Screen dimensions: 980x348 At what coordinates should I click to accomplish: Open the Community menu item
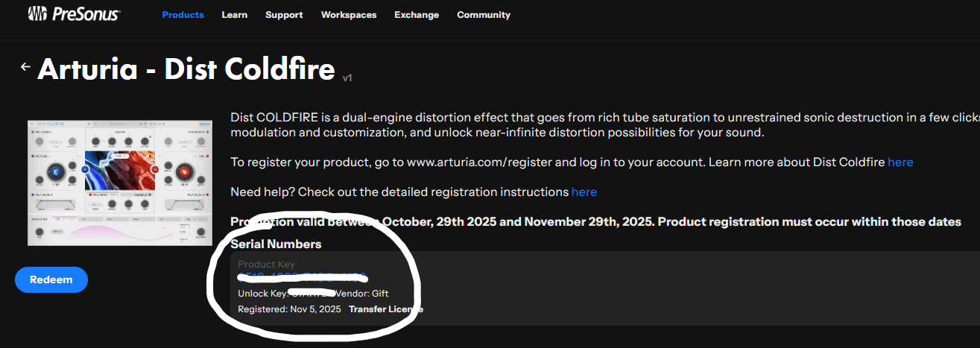tap(484, 15)
